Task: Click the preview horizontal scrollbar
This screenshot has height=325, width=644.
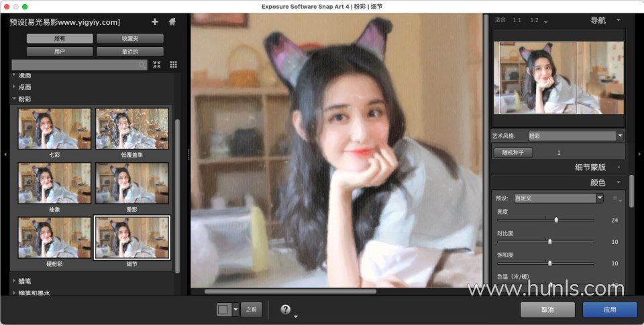Action: click(x=290, y=291)
